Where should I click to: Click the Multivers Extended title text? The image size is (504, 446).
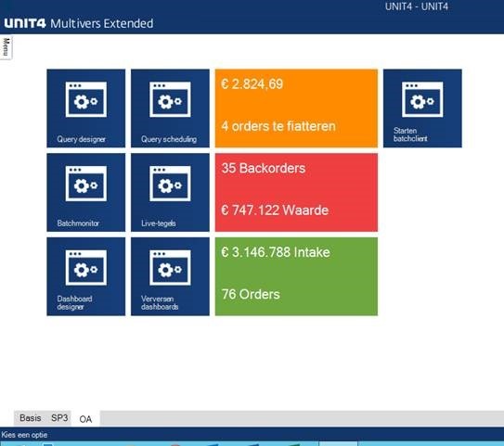(x=101, y=23)
